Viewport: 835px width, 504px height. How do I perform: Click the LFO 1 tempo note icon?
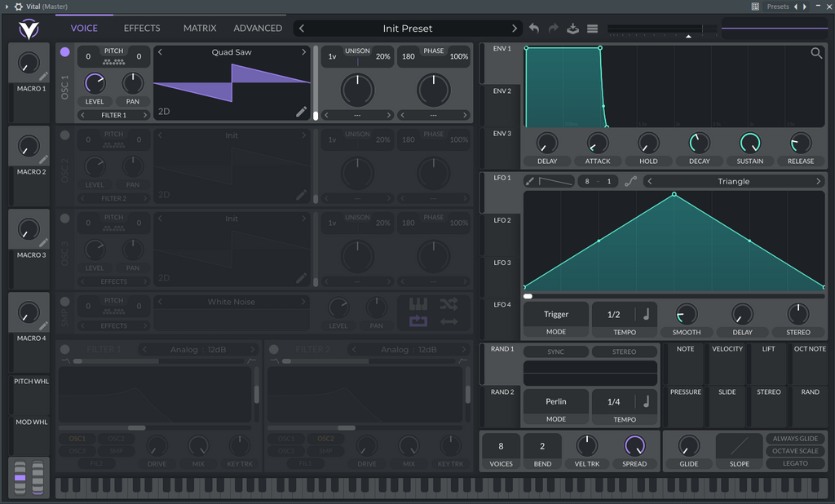(x=646, y=314)
